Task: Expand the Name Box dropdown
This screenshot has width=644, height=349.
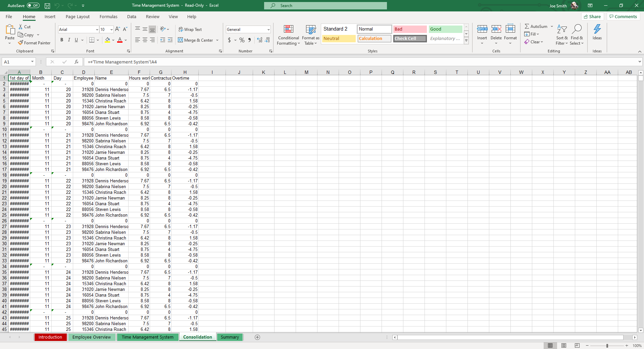Action: point(32,62)
